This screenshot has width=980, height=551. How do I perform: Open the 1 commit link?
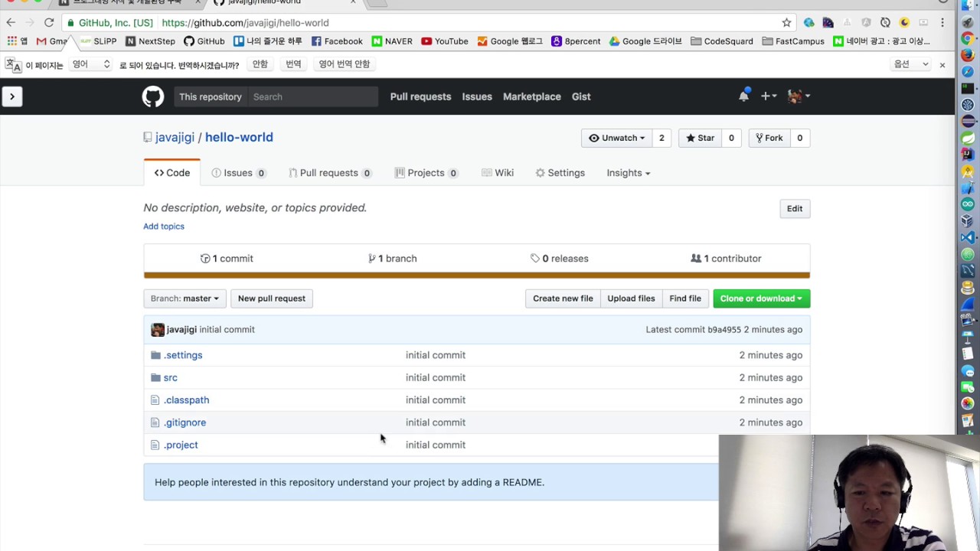click(x=227, y=259)
